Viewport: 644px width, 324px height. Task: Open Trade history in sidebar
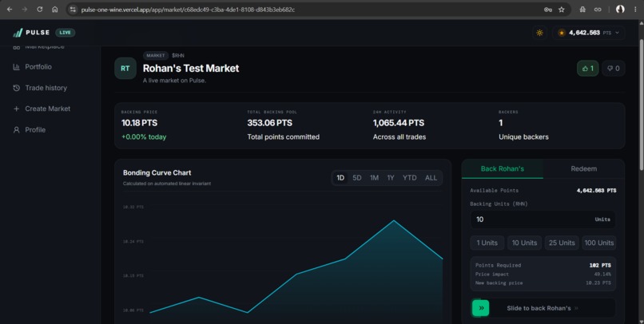click(x=40, y=88)
